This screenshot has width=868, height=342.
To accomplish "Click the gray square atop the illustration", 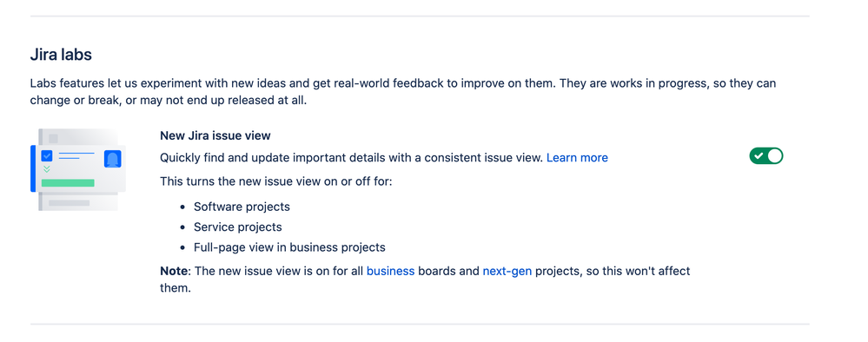I will (x=53, y=138).
